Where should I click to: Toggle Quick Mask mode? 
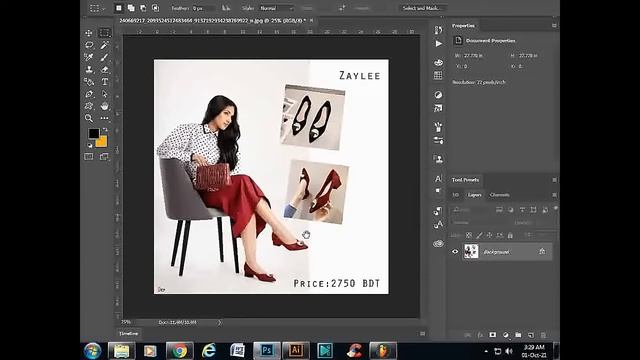pyautogui.click(x=89, y=157)
